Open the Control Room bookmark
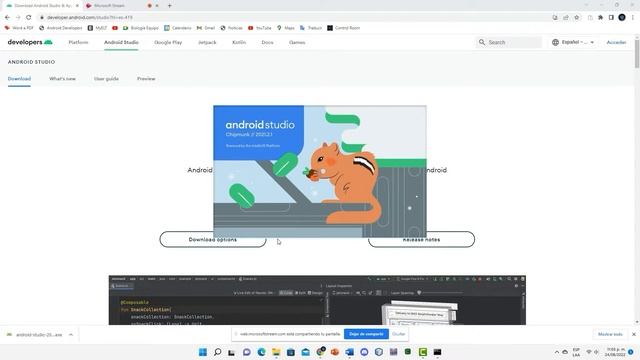 pyautogui.click(x=344, y=28)
